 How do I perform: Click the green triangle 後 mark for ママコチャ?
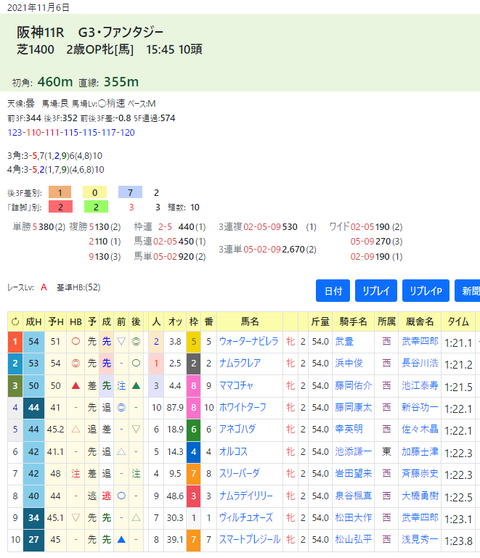coord(136,385)
